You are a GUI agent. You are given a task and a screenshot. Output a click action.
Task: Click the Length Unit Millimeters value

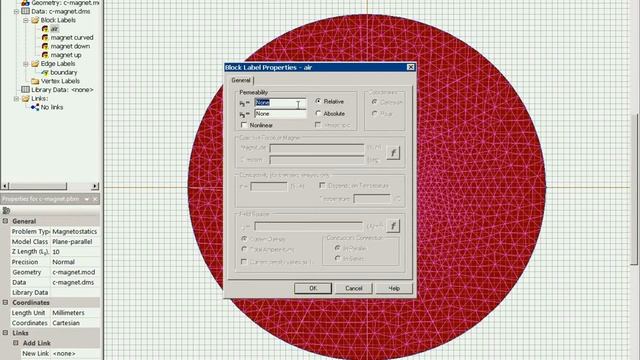tap(75, 313)
